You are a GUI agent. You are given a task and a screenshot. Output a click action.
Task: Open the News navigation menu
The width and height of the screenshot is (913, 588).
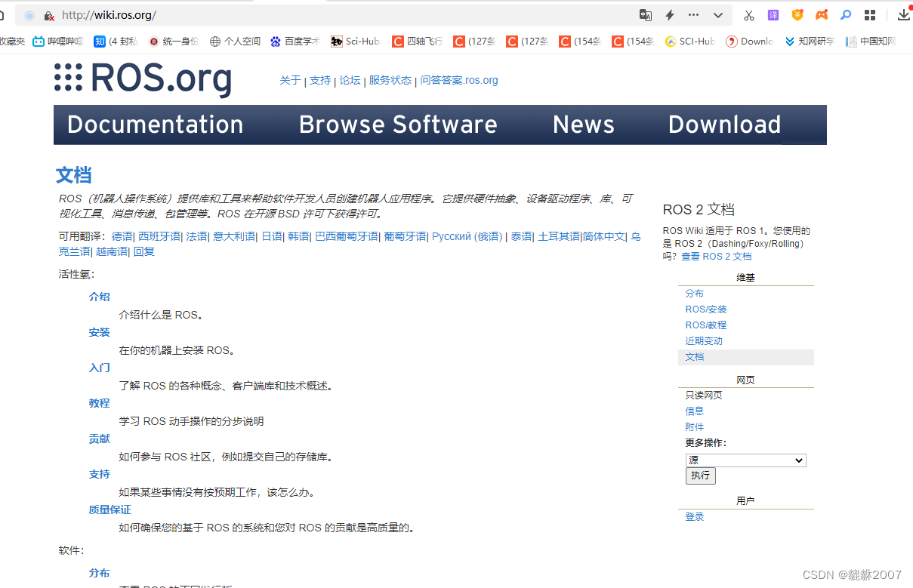583,125
